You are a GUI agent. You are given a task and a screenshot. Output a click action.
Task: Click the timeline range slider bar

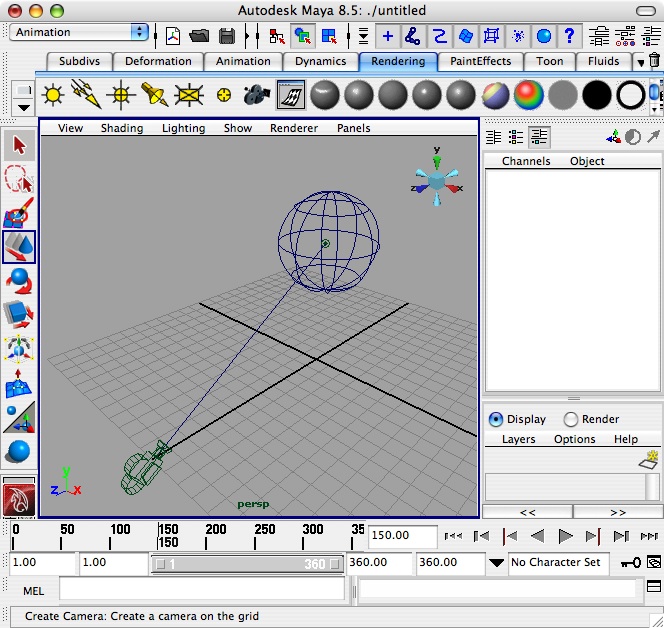248,564
